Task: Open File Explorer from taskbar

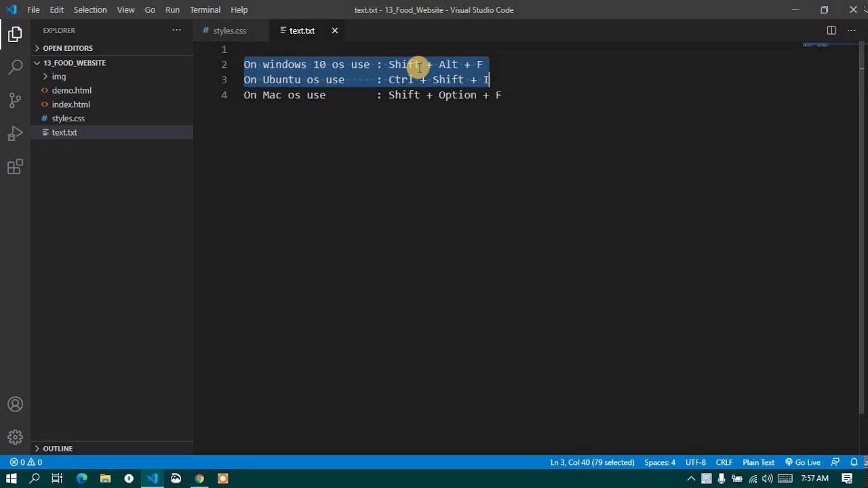Action: 105,479
